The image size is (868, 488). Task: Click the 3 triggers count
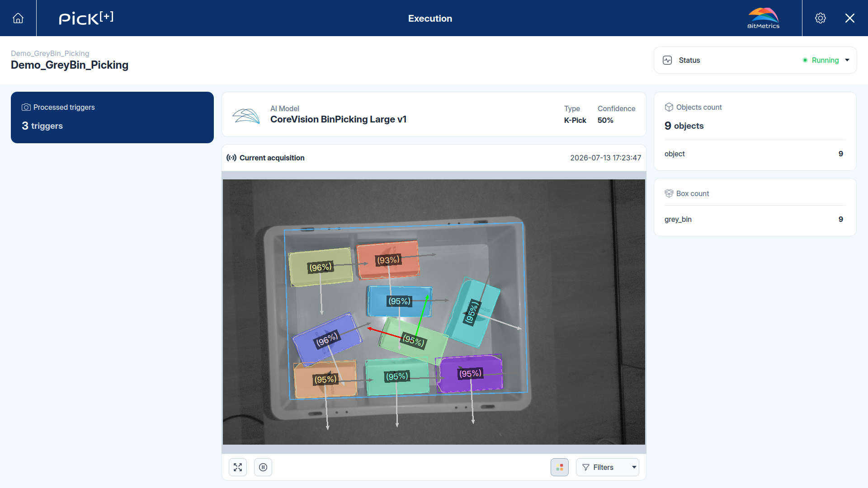[x=42, y=126]
